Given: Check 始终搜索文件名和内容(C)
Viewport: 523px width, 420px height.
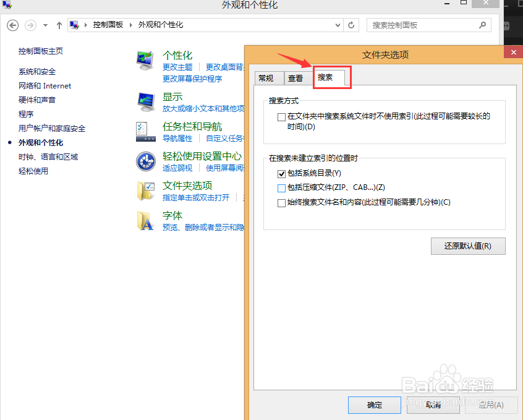Looking at the screenshot, I should (281, 202).
